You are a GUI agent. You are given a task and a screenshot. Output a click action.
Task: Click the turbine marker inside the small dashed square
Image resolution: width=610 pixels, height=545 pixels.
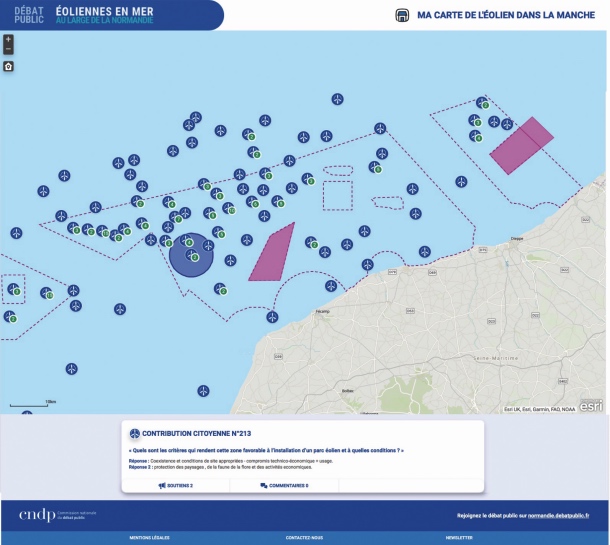click(x=14, y=289)
